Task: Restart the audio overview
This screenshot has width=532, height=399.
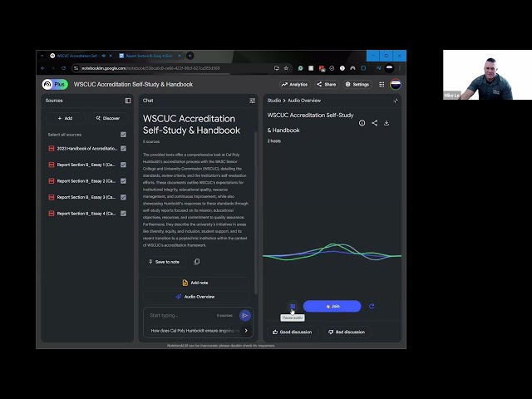Action: click(x=372, y=306)
